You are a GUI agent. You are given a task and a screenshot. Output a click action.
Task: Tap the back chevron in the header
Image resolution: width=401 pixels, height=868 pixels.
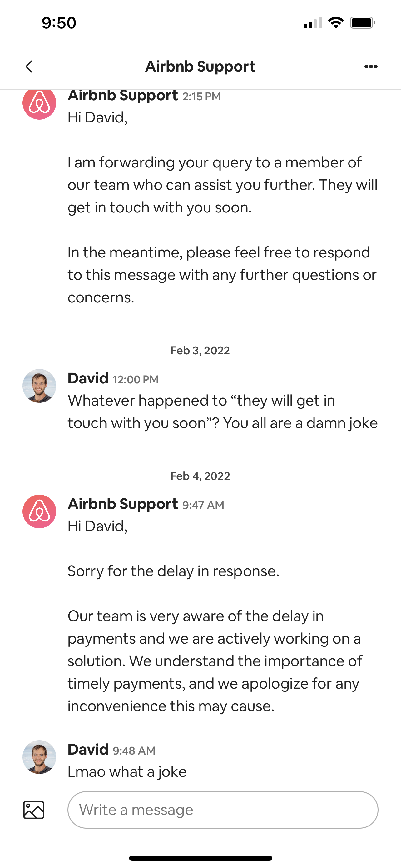tap(29, 67)
